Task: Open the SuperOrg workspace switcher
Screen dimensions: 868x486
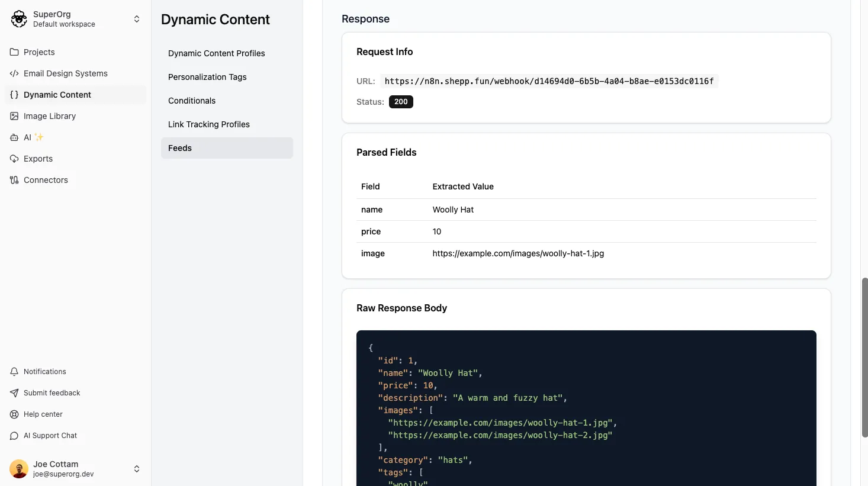Action: tap(137, 18)
